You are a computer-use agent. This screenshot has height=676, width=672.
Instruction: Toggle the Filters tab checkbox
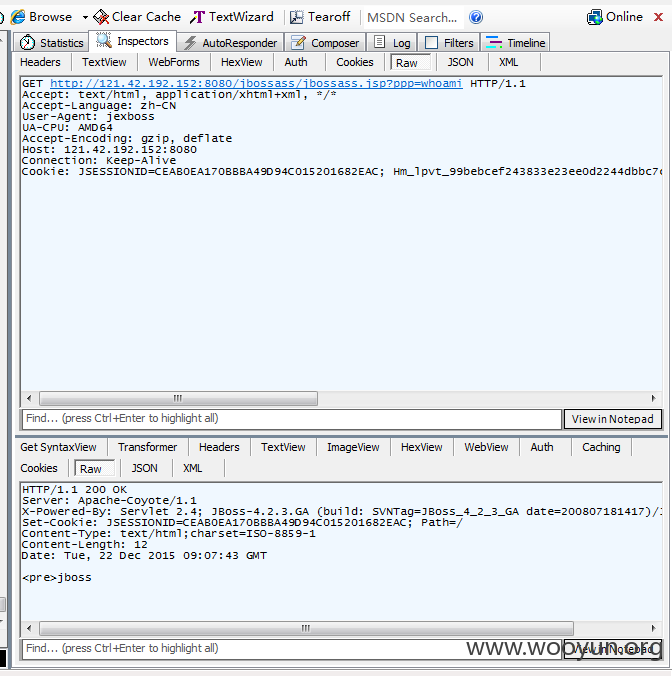[x=431, y=43]
